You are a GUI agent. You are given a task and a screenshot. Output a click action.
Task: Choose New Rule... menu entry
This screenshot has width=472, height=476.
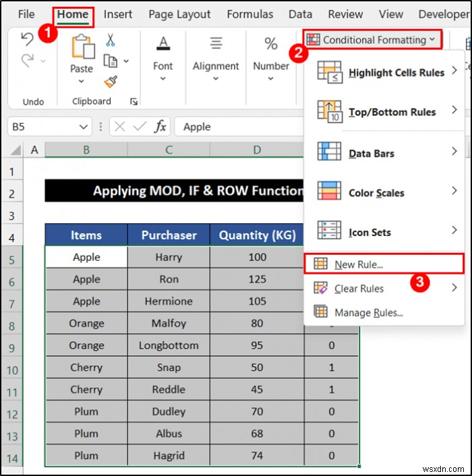click(x=384, y=264)
